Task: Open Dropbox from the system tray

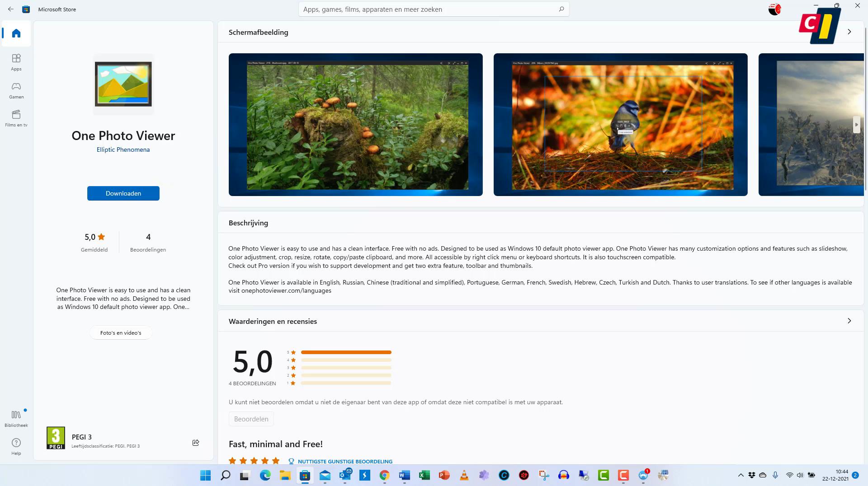Action: [751, 475]
